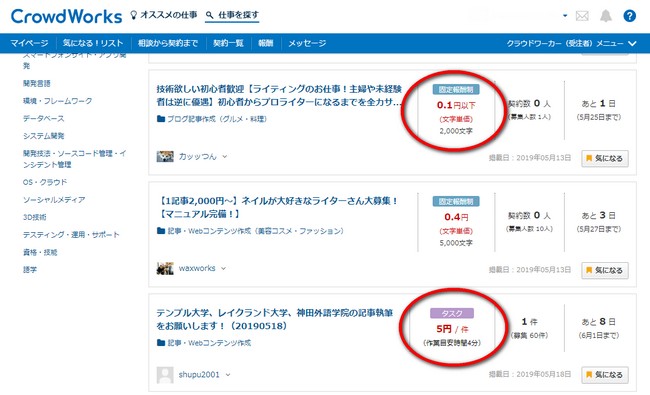Select 資格・技能 in the sidebar
This screenshot has width=650, height=395.
pyautogui.click(x=40, y=252)
